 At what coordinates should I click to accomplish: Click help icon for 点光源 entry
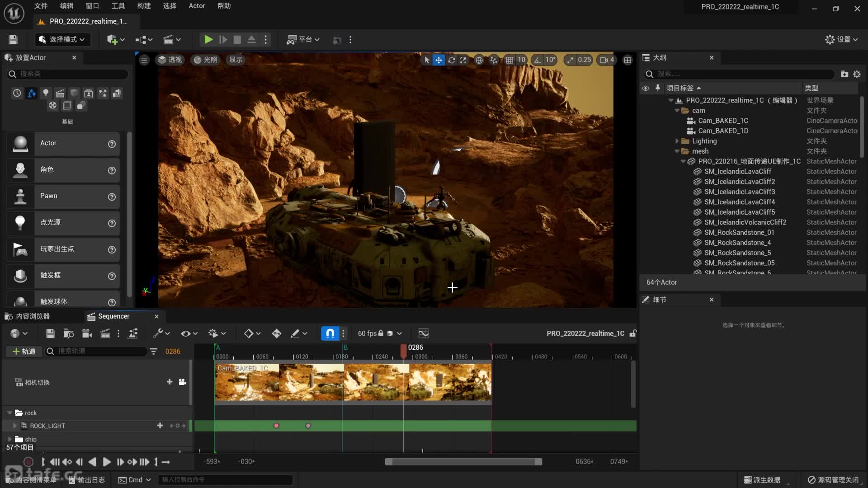pos(112,223)
